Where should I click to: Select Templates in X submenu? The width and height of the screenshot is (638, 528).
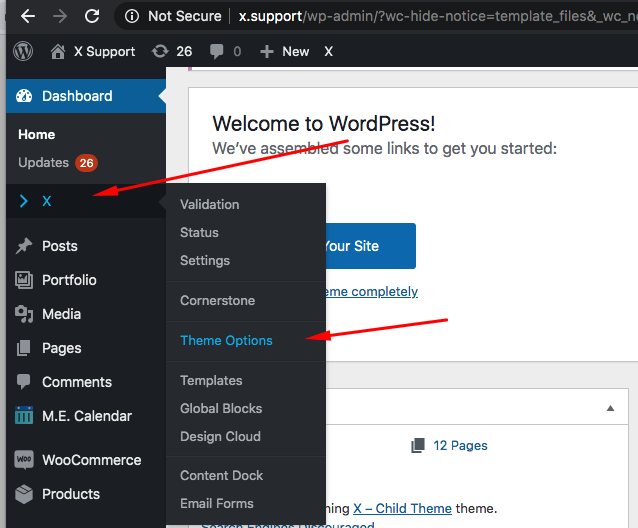coord(211,380)
